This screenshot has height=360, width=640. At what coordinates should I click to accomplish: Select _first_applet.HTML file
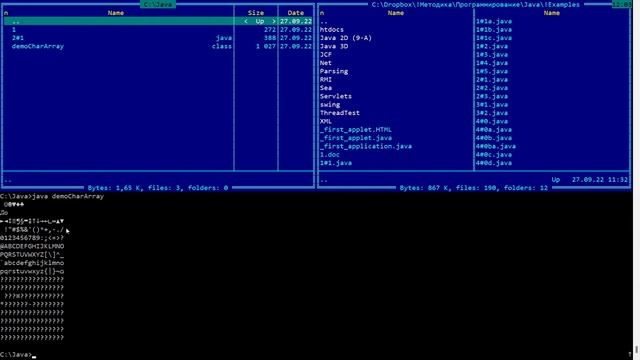coord(356,129)
